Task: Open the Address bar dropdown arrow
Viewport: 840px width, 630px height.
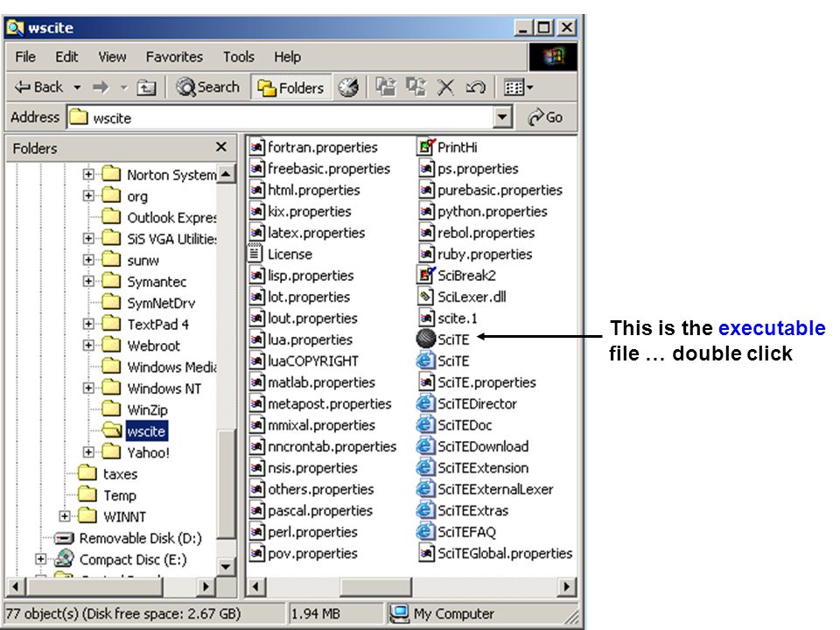Action: point(502,116)
